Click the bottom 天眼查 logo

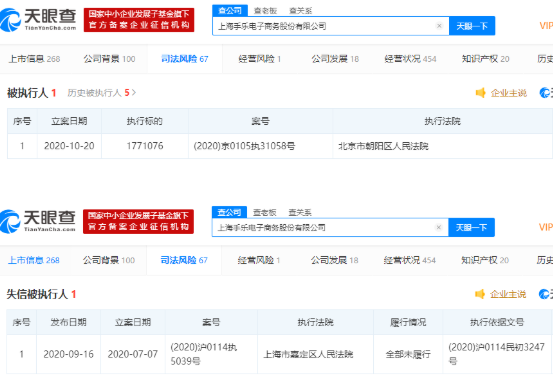pos(38,221)
